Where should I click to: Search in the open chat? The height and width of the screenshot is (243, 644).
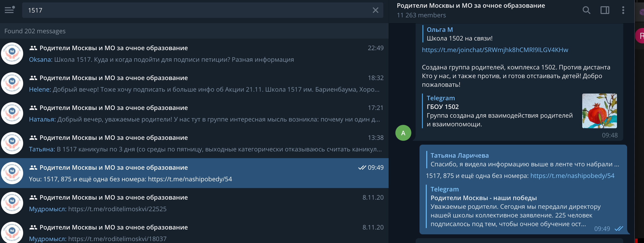click(586, 10)
